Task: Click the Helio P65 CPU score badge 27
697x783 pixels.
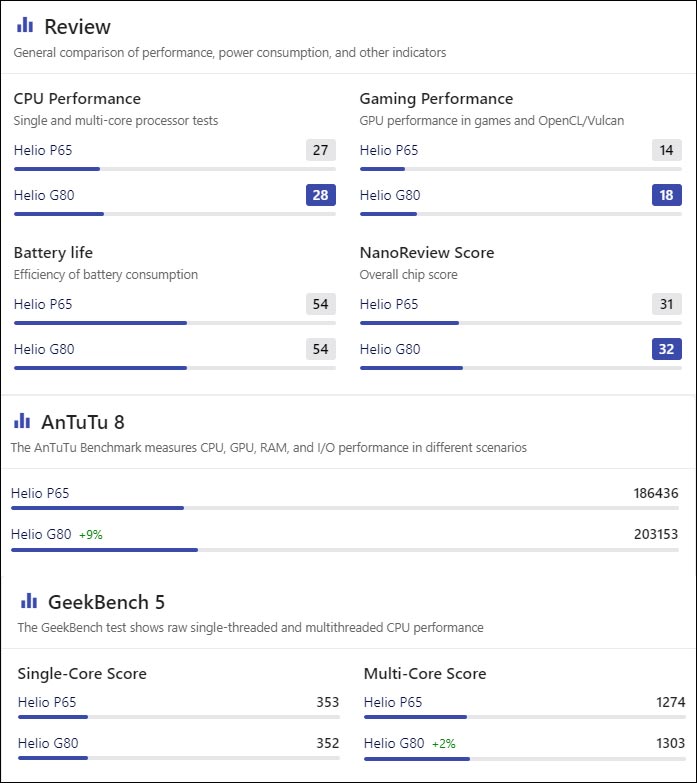Action: tap(321, 150)
